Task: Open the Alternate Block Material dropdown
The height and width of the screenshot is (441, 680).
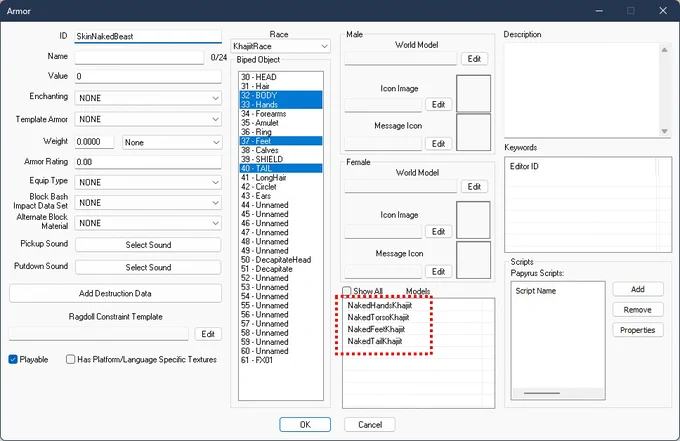Action: (x=148, y=223)
